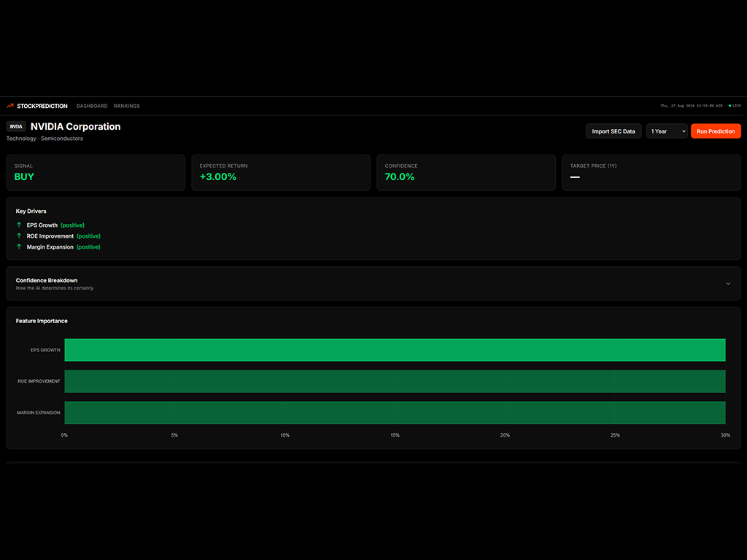
Task: Click the 30% axis tick label
Action: tap(725, 435)
